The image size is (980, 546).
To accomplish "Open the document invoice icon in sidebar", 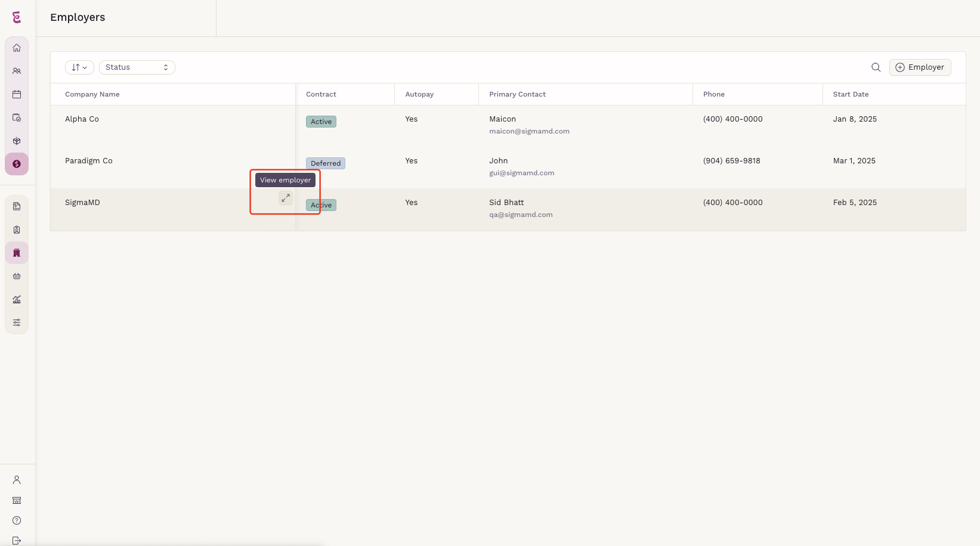I will (x=17, y=206).
